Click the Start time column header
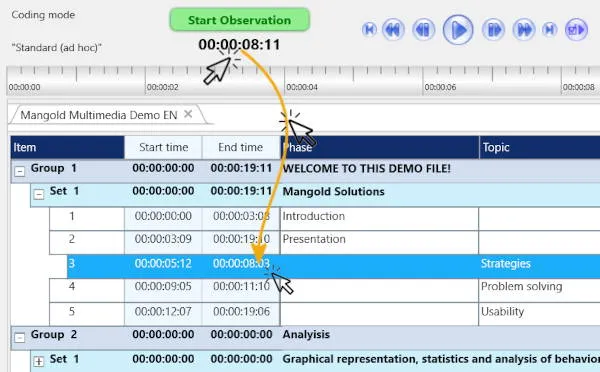 pyautogui.click(x=163, y=147)
